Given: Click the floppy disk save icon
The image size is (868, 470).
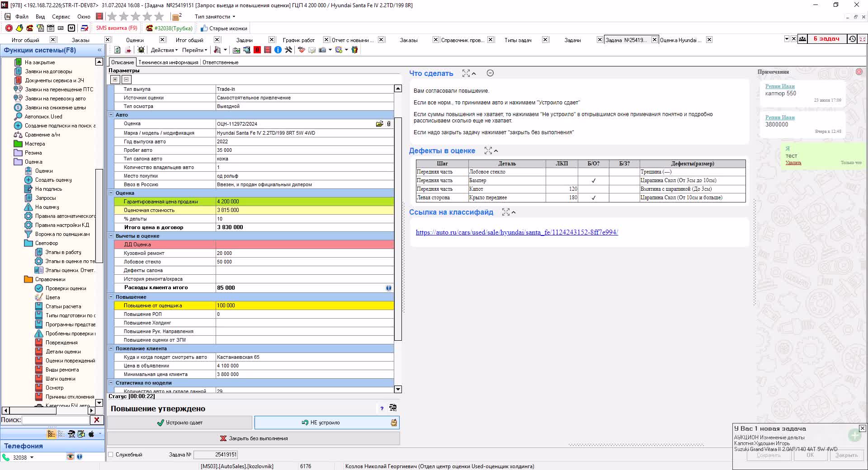Looking at the screenshot, I should pos(141,50).
